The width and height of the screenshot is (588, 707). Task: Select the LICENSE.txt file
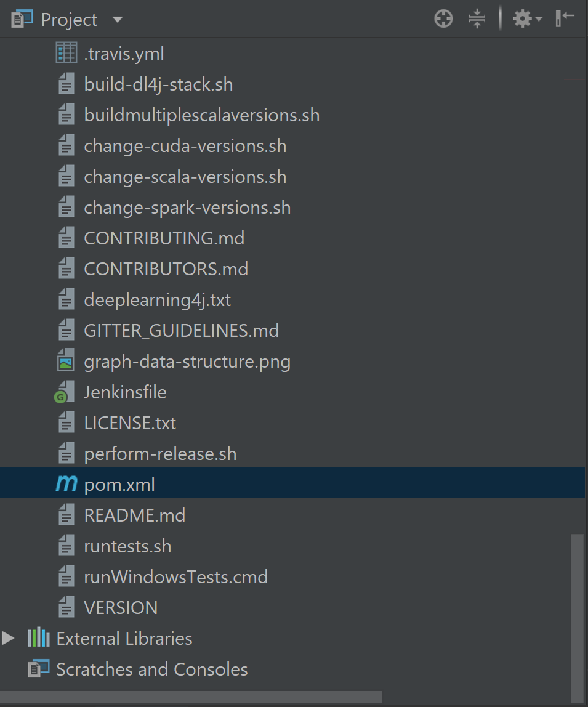pyautogui.click(x=129, y=423)
